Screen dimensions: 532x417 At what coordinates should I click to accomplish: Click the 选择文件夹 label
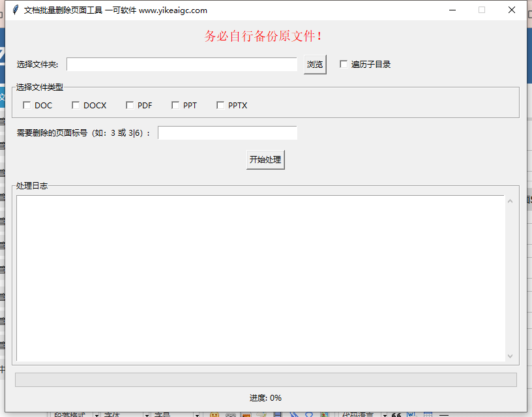(37, 65)
